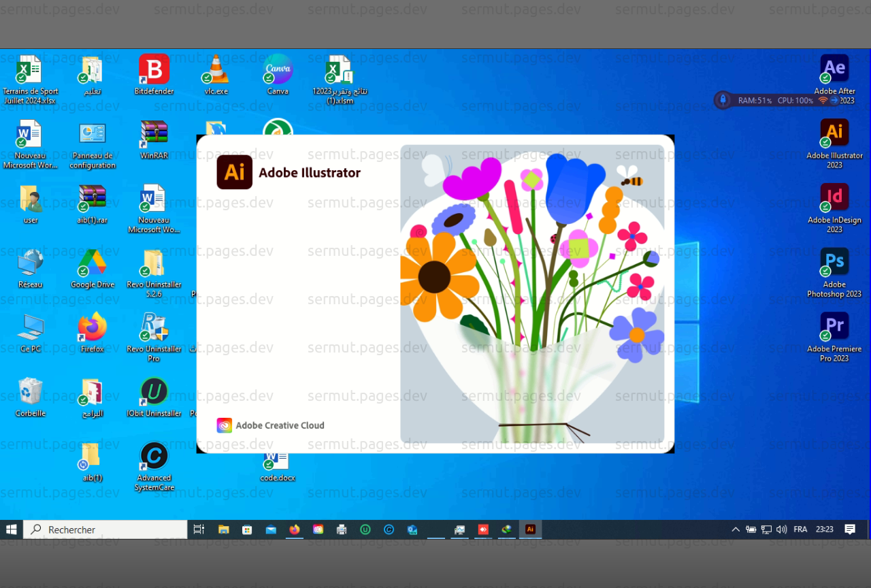871x588 pixels.
Task: Open Google Drive from the desktop
Action: pos(92,263)
